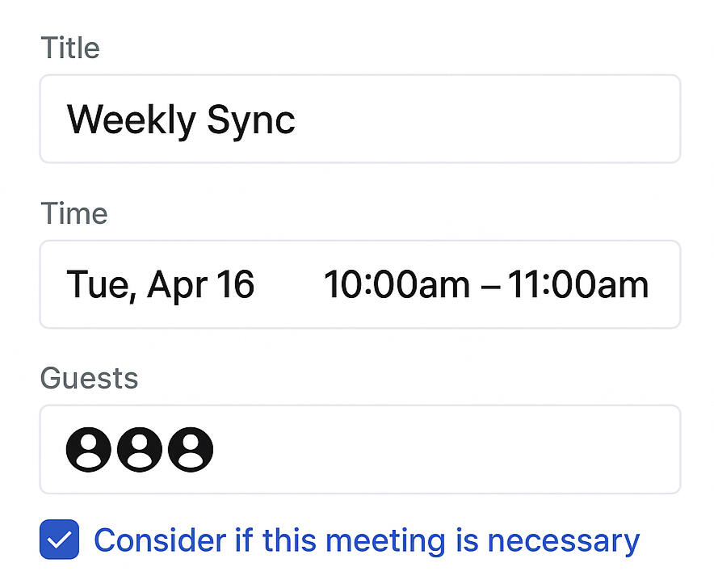This screenshot has width=714, height=588.
Task: Click blank gap between date and start time
Action: point(289,284)
